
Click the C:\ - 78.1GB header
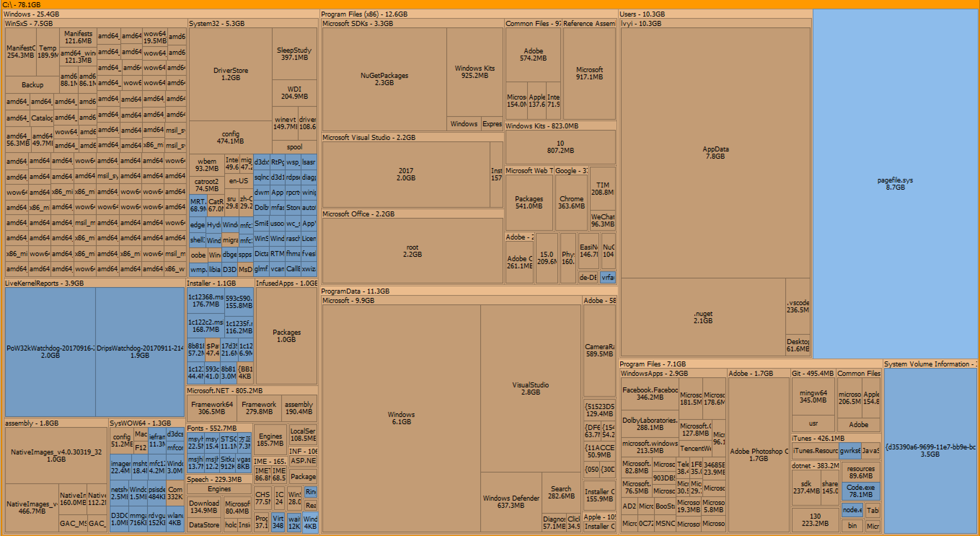pos(490,5)
